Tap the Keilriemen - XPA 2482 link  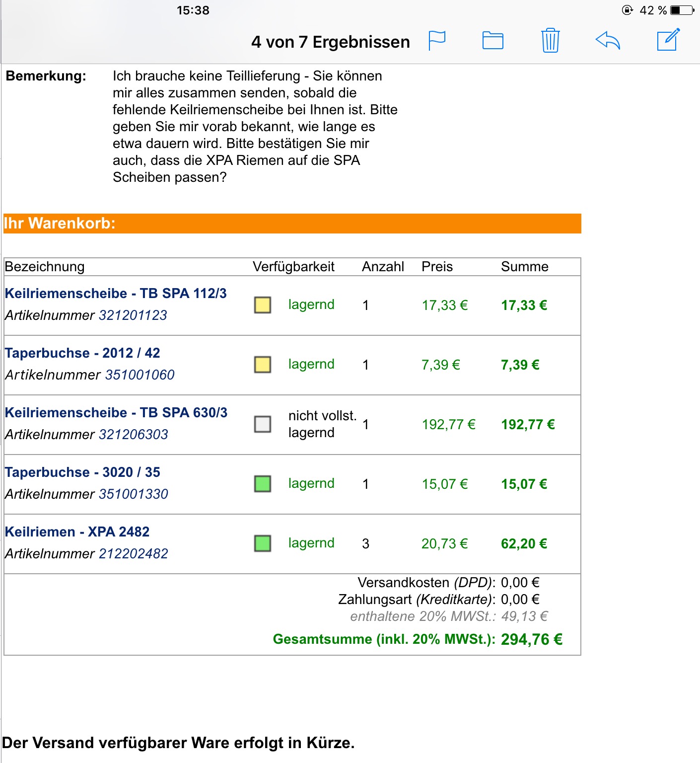(x=77, y=532)
